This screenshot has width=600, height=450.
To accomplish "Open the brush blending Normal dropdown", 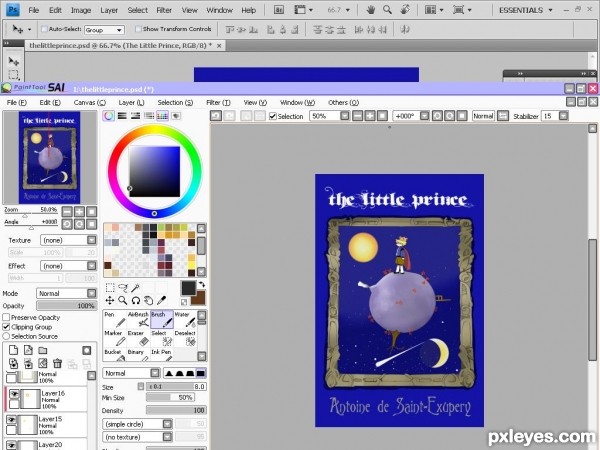I will pos(131,373).
